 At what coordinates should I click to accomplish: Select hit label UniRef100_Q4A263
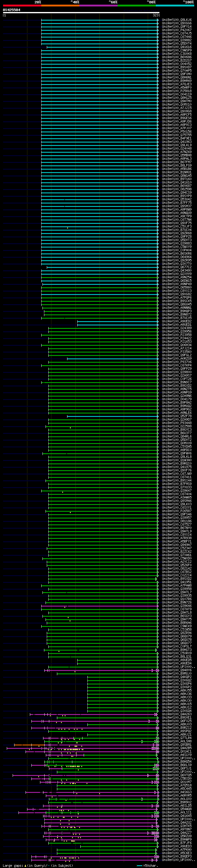point(177,714)
